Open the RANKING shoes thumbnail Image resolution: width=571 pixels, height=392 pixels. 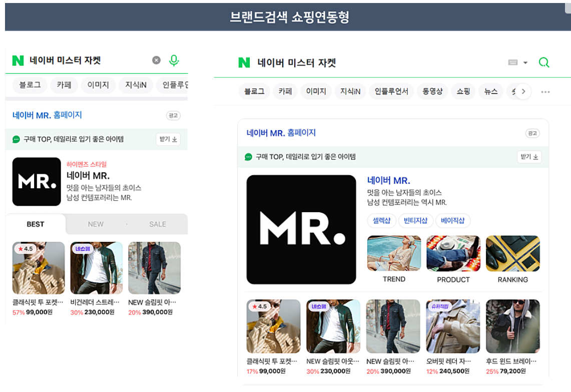(x=513, y=253)
